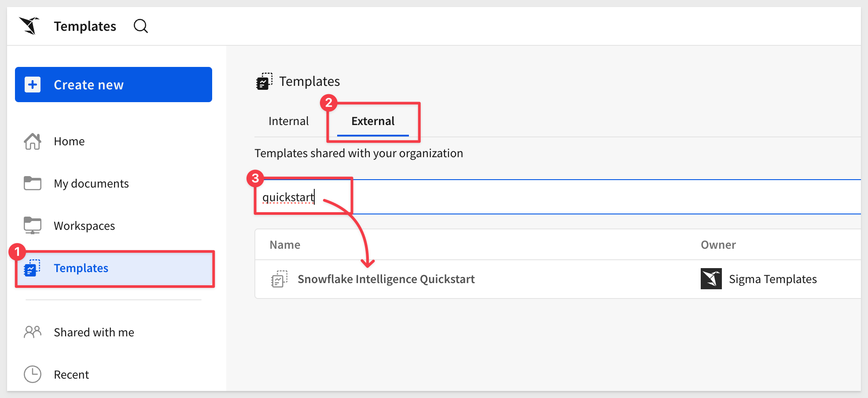Select the My documents folder icon
This screenshot has height=398, width=868.
[x=33, y=183]
